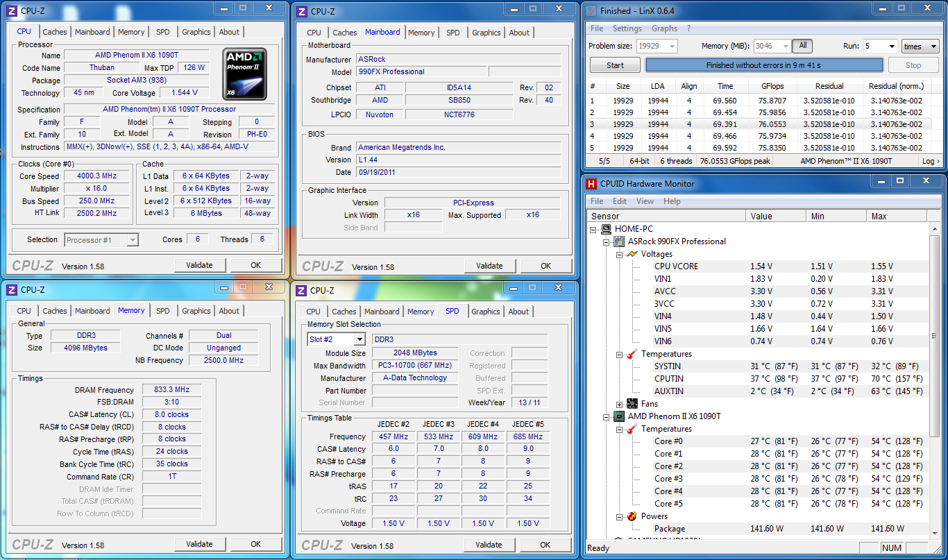Expand the Fans node
The height and width of the screenshot is (560, 948).
(x=619, y=404)
